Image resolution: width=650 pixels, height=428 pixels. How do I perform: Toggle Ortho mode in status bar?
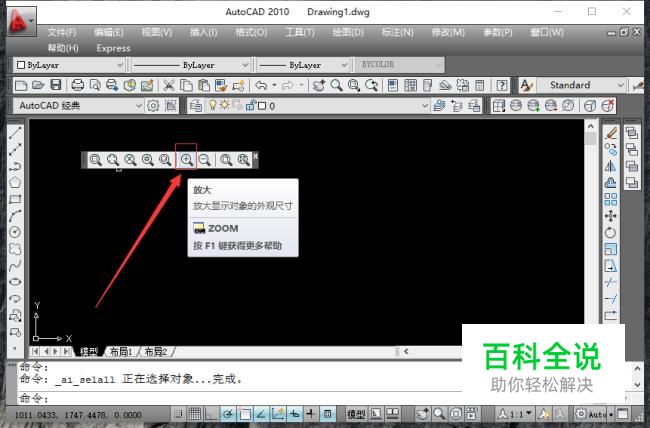click(211, 413)
